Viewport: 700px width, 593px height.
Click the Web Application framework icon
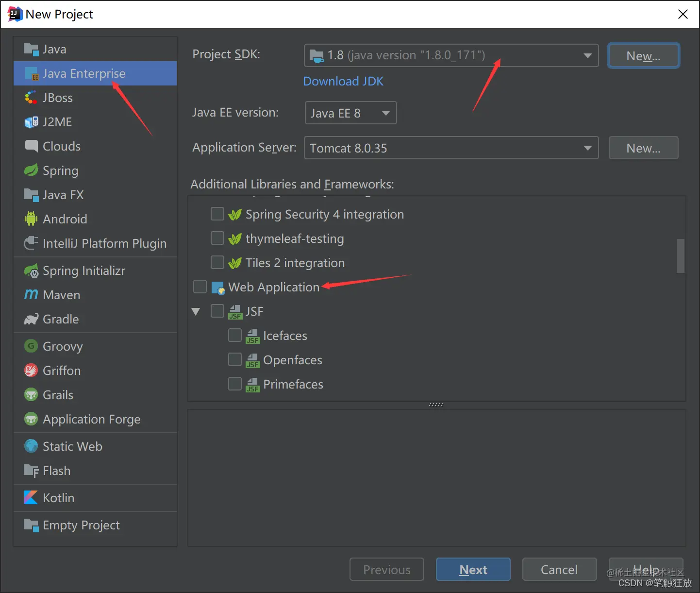pyautogui.click(x=218, y=288)
